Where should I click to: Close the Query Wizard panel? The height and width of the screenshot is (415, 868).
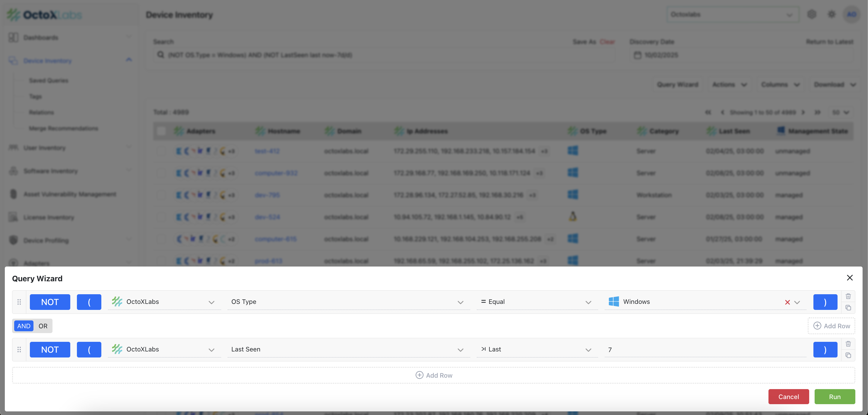[850, 278]
